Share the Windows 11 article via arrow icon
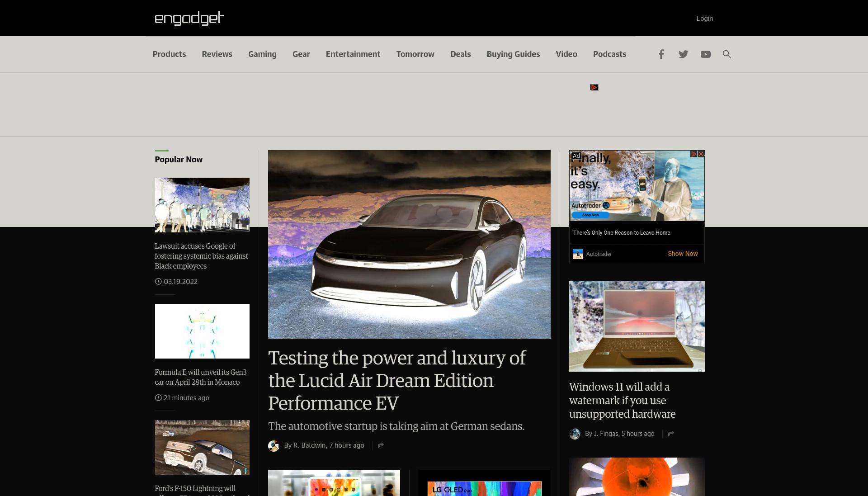 click(x=671, y=434)
